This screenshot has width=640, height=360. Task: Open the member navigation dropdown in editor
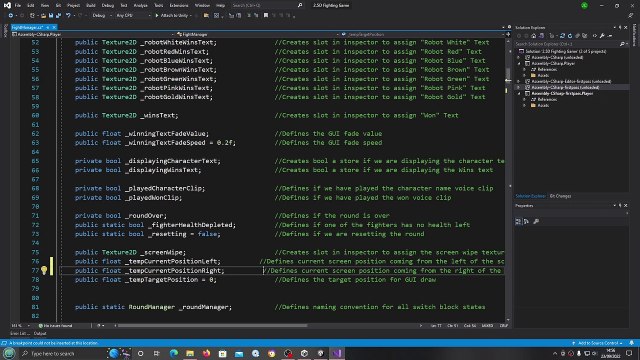(x=422, y=34)
